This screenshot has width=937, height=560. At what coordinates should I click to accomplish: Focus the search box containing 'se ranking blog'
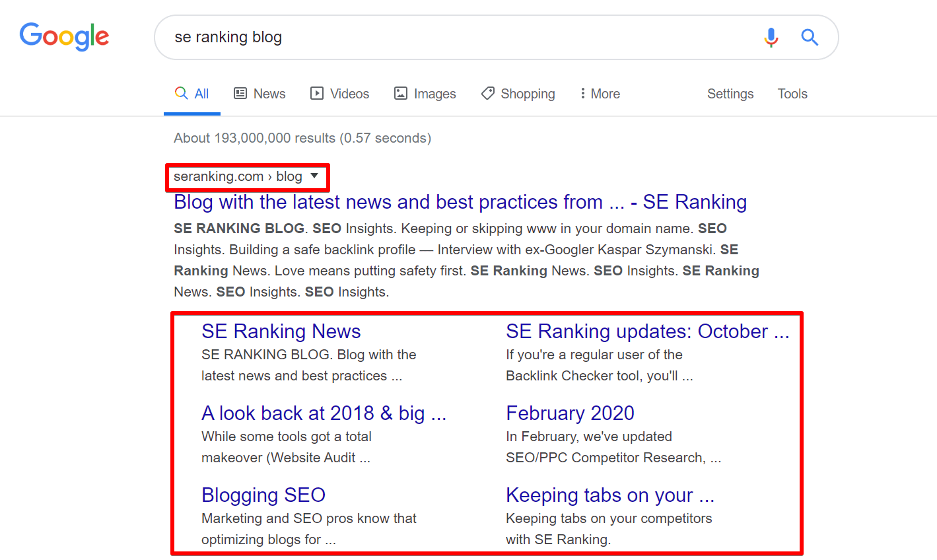[x=497, y=38]
